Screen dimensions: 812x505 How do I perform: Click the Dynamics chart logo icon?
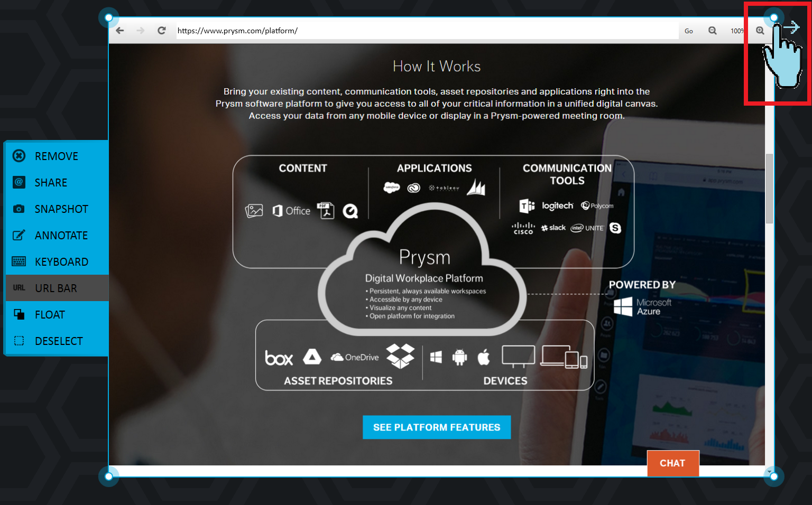click(476, 187)
